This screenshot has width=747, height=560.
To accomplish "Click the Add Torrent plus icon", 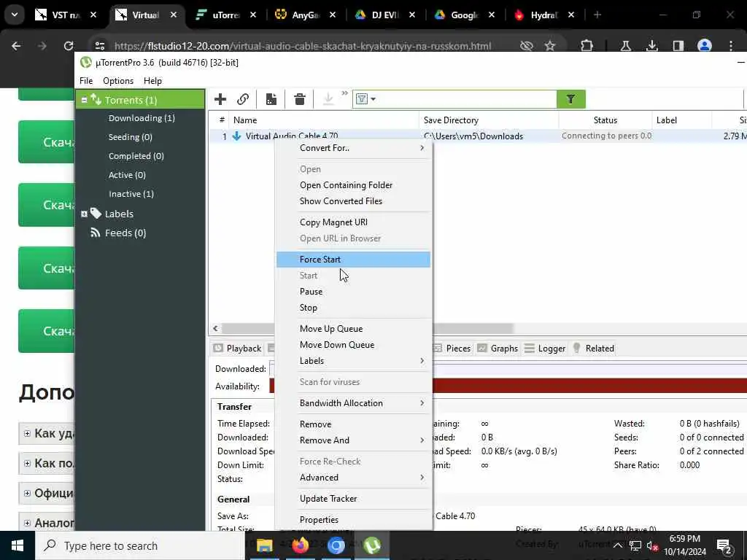I will pyautogui.click(x=220, y=99).
